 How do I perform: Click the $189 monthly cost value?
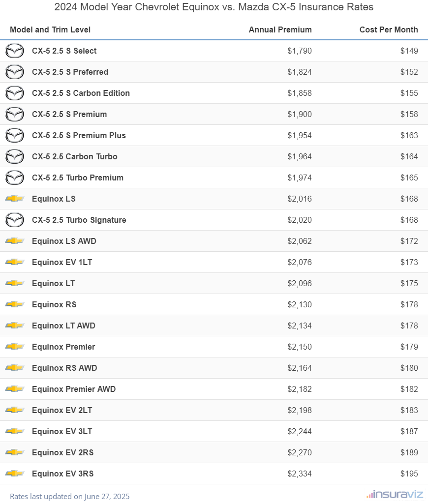tap(409, 452)
